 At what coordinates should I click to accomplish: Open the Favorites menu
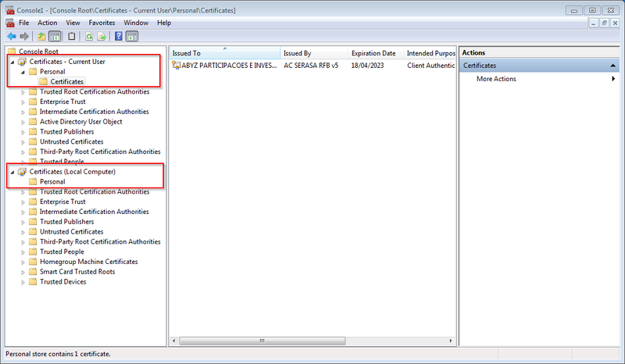click(x=102, y=23)
